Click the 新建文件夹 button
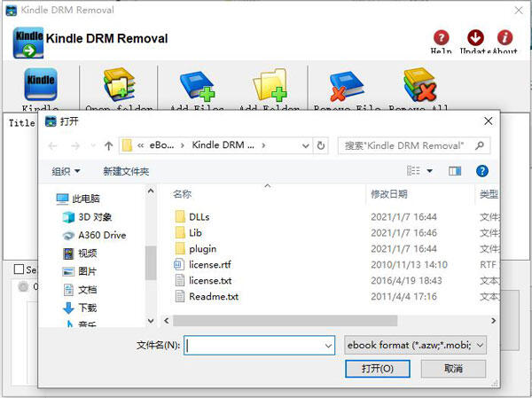Image resolution: width=532 pixels, height=398 pixels. [126, 171]
